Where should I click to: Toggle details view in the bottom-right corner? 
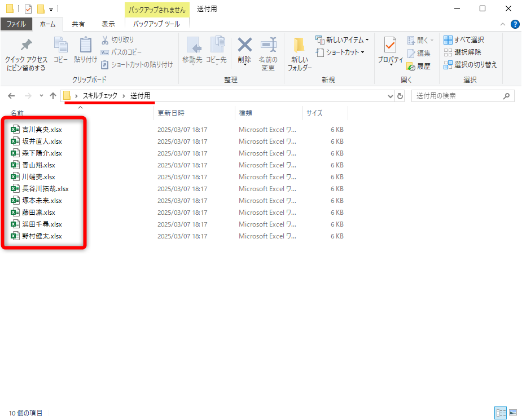(x=501, y=413)
